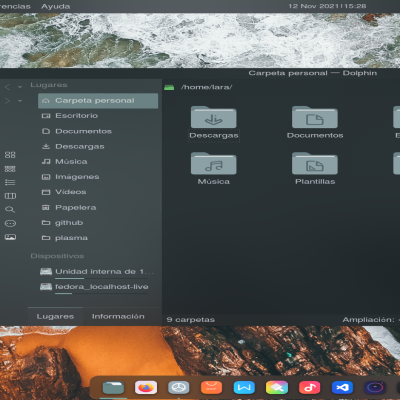Select the Documentos folder in the file view
This screenshot has height=400, width=400.
[x=315, y=123]
